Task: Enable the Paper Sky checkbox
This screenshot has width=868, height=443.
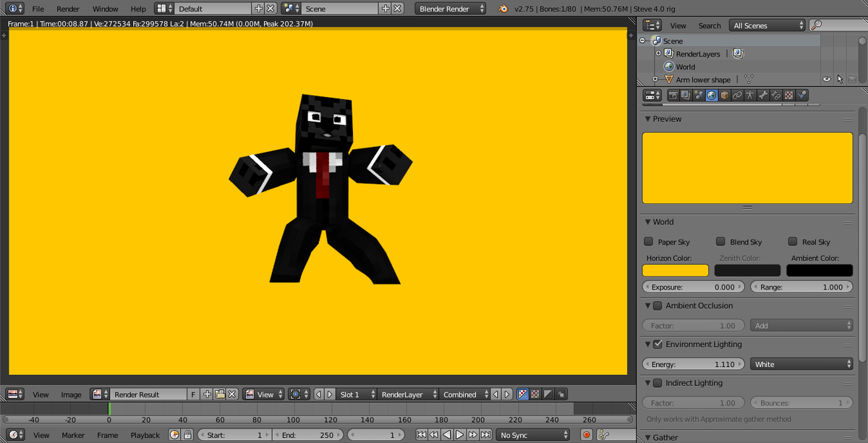Action: [648, 242]
